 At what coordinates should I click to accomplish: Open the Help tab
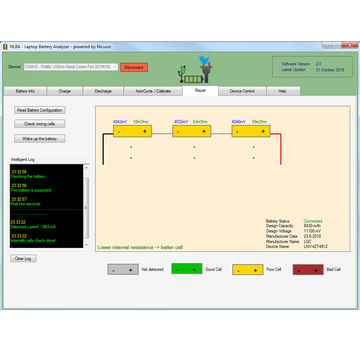282,91
